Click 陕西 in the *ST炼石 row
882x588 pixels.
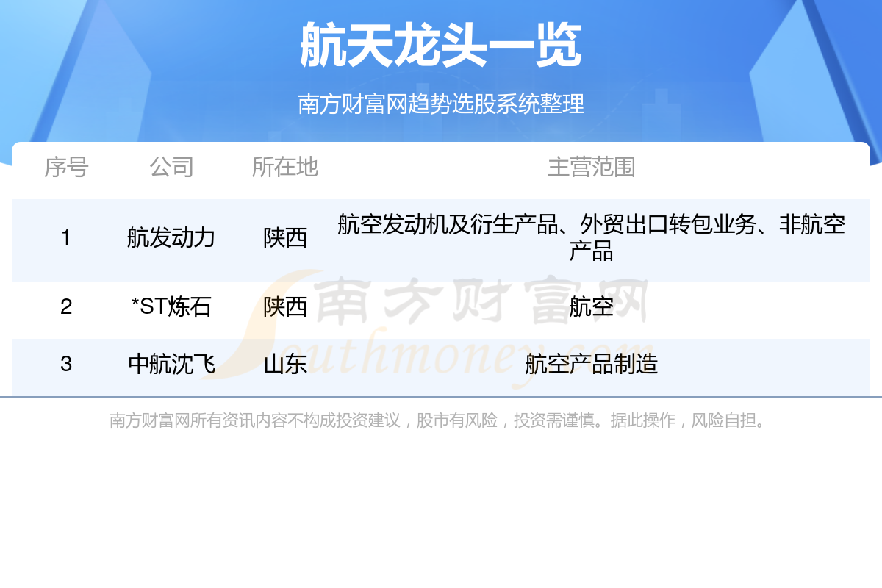coord(285,306)
